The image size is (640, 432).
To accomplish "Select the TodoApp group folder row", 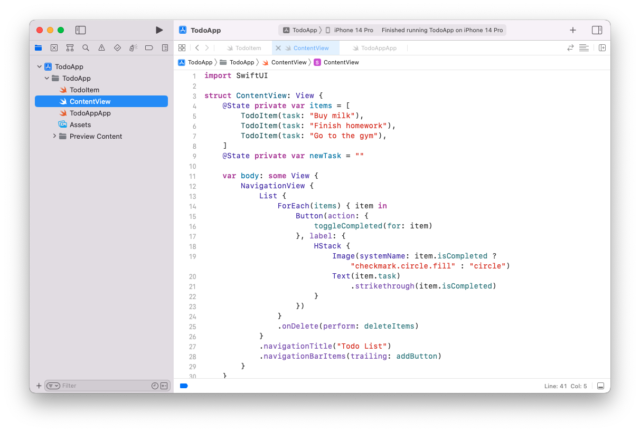I will [101, 78].
